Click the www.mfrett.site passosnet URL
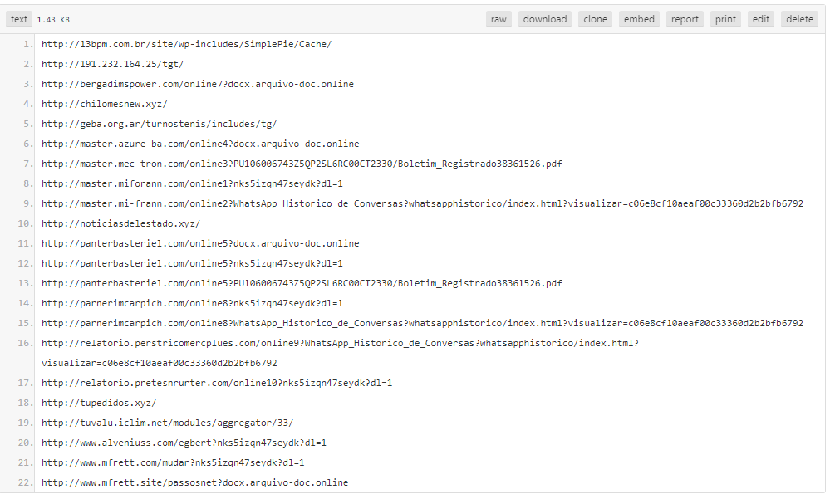This screenshot has height=504, width=830. 194,483
